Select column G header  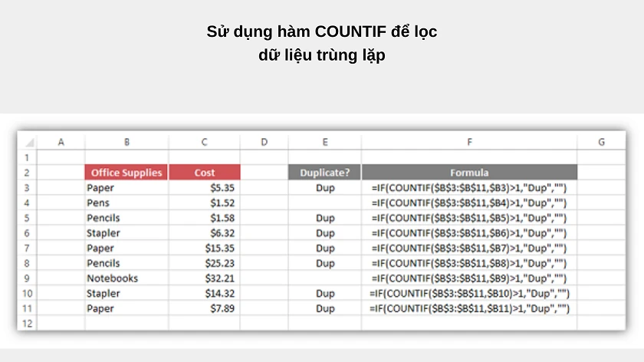click(601, 142)
